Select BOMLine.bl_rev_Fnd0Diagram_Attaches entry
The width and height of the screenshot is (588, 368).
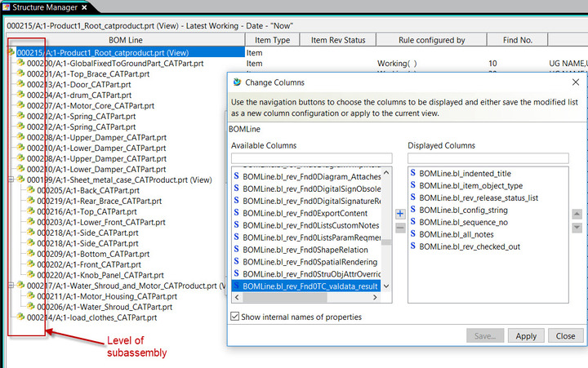click(x=306, y=176)
